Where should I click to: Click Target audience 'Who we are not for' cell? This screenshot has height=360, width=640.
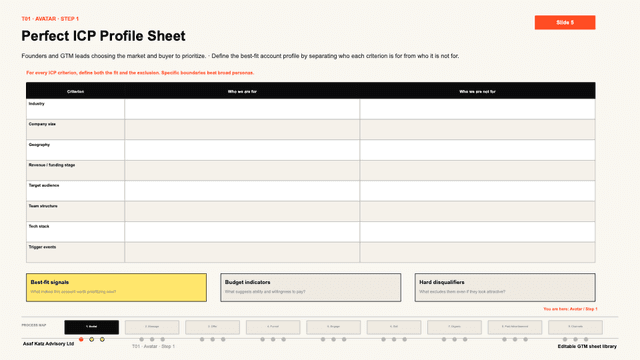tap(478, 191)
